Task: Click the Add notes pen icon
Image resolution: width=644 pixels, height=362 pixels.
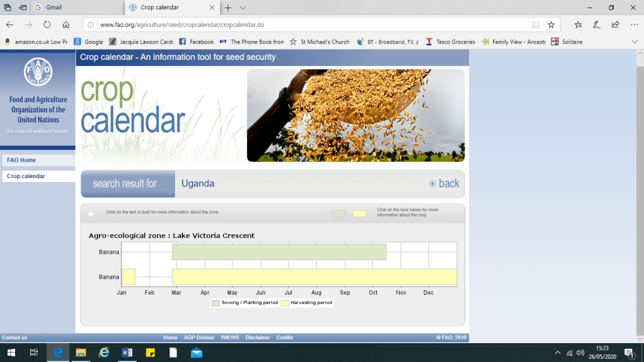Action: tap(596, 25)
